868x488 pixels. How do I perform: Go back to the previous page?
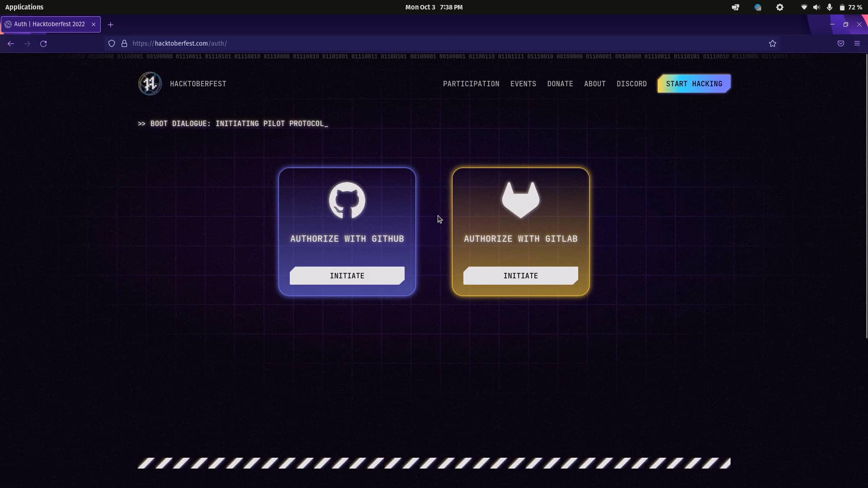(x=10, y=43)
